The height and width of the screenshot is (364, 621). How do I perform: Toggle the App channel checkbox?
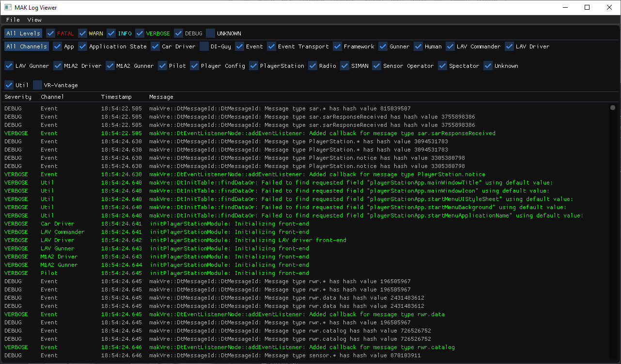tap(57, 46)
